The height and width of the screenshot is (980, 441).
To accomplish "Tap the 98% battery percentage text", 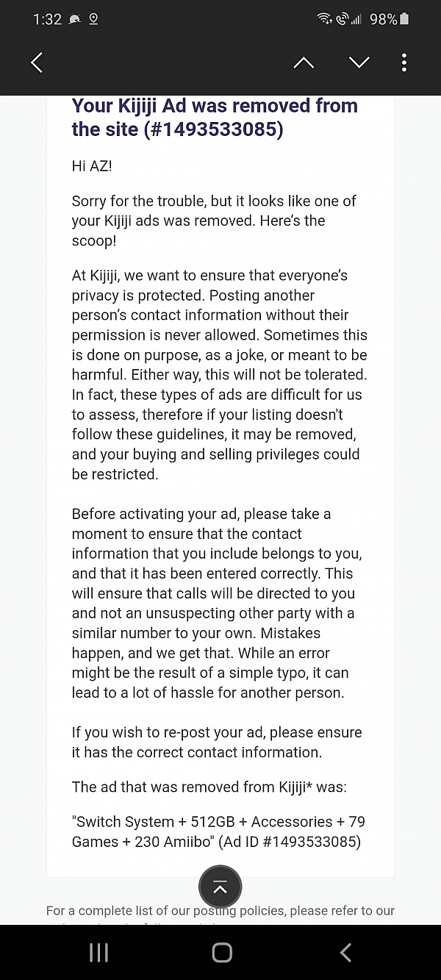I will pos(383,19).
